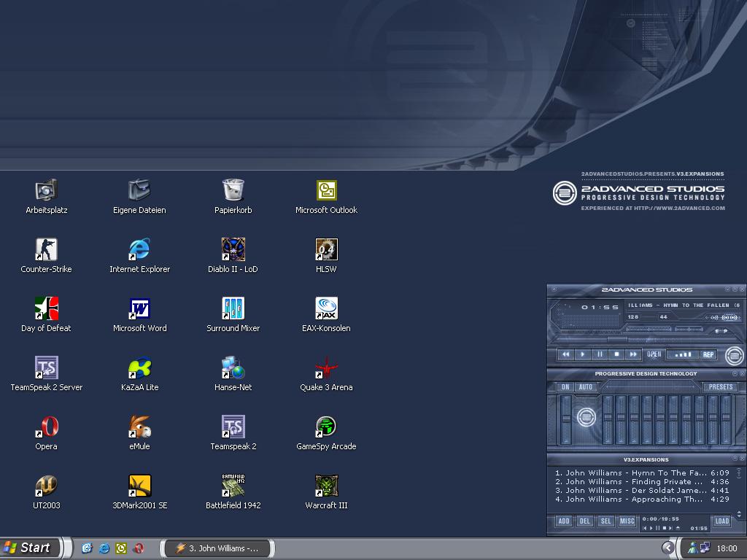This screenshot has width=747, height=560.
Task: Open EAX-Konsolen shortcut
Action: 326,314
